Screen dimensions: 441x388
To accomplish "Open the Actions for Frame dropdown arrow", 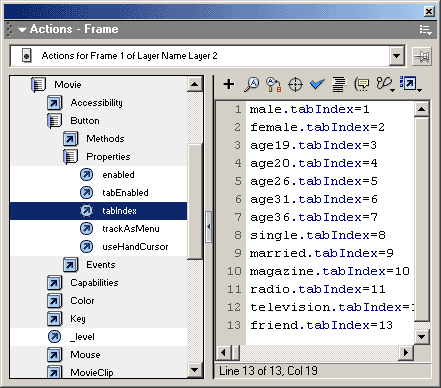I will pyautogui.click(x=397, y=56).
